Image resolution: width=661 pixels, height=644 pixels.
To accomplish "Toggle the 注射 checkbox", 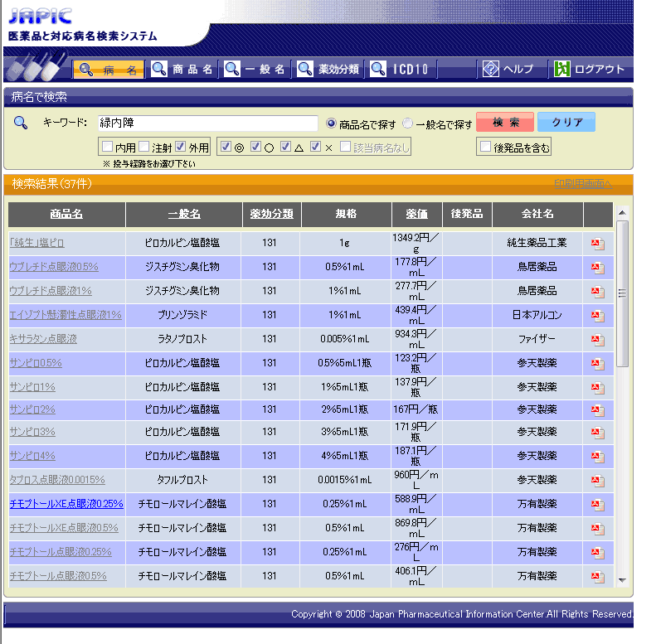I will tap(143, 147).
